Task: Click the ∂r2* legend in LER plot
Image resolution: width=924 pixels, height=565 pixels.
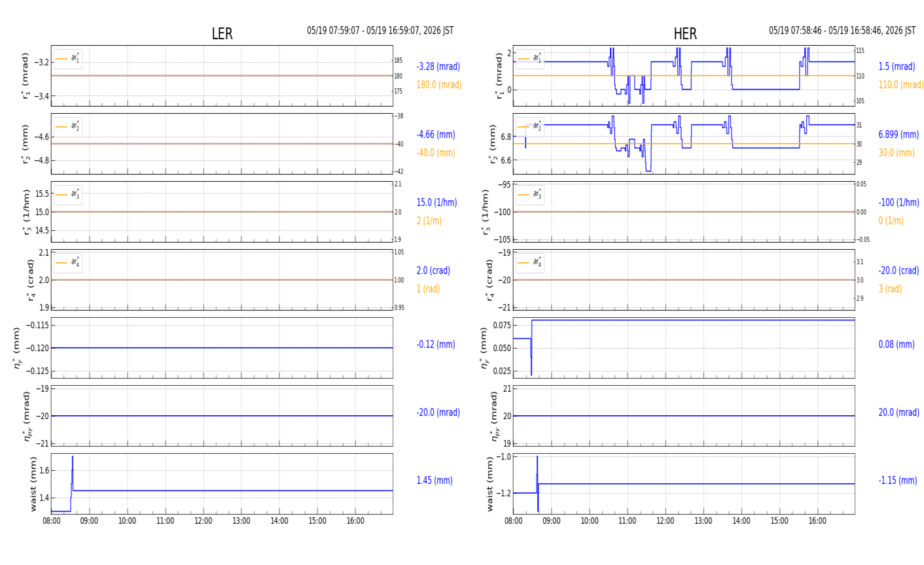Action: 68,127
